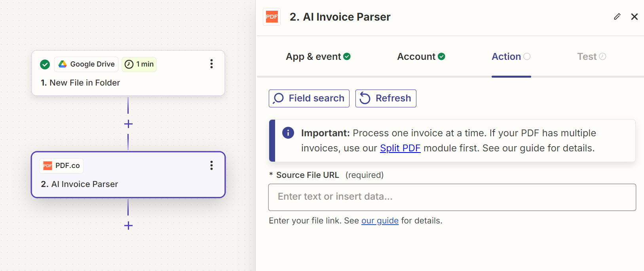The width and height of the screenshot is (644, 271).
Task: Click the 1 min polling interval badge
Action: tap(139, 64)
